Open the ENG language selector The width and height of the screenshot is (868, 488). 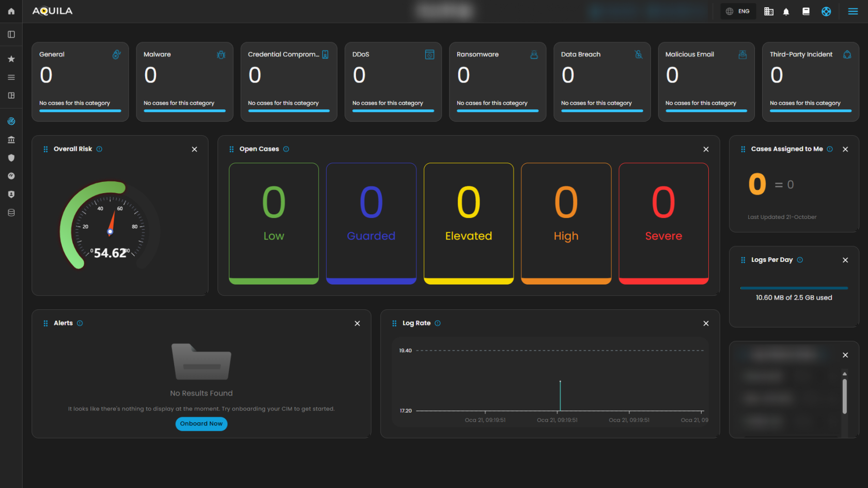pos(738,11)
